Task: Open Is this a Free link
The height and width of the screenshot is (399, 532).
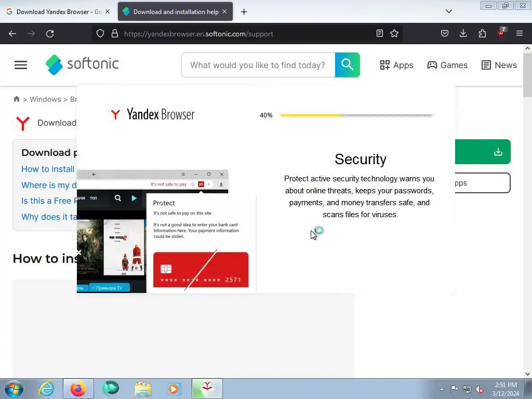Action: [49, 201]
